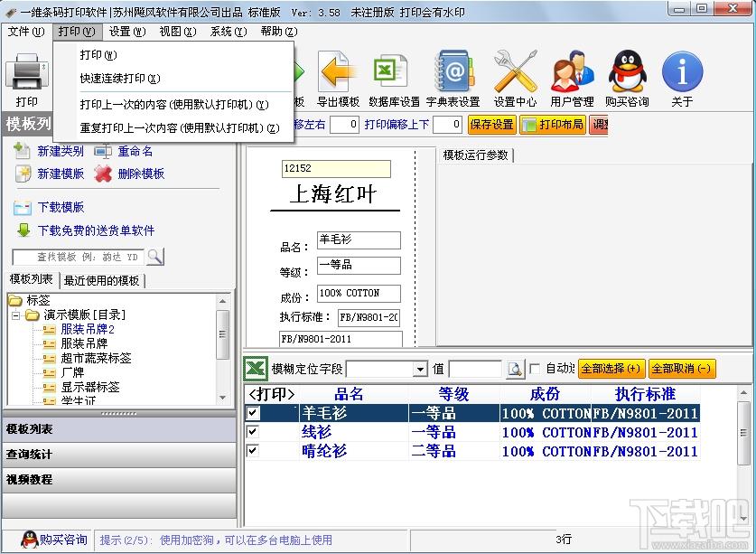Image resolution: width=756 pixels, height=554 pixels.
Task: Uncheck print checkbox for 羊毛衫 row
Action: point(253,413)
